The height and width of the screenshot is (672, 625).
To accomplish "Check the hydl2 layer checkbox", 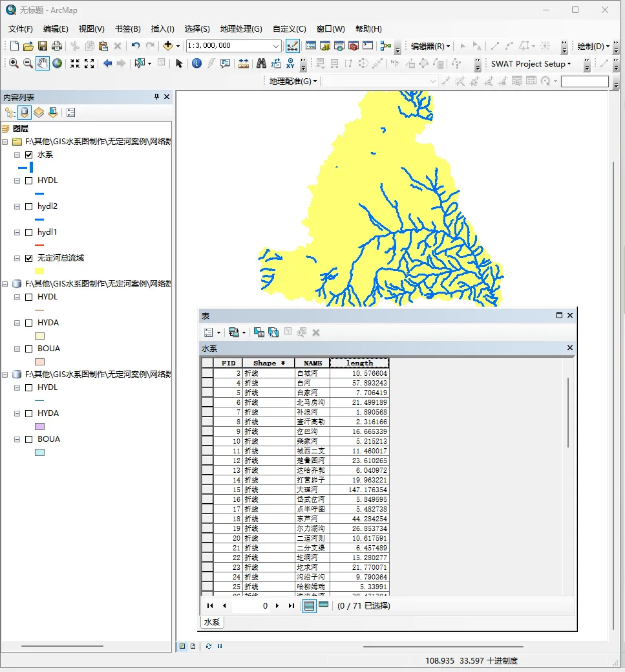I will click(x=28, y=206).
